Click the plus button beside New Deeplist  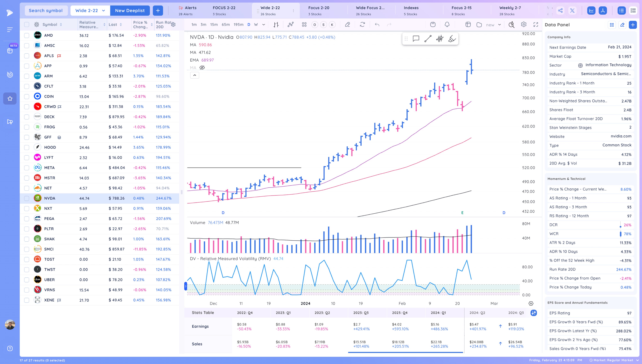[x=158, y=10]
